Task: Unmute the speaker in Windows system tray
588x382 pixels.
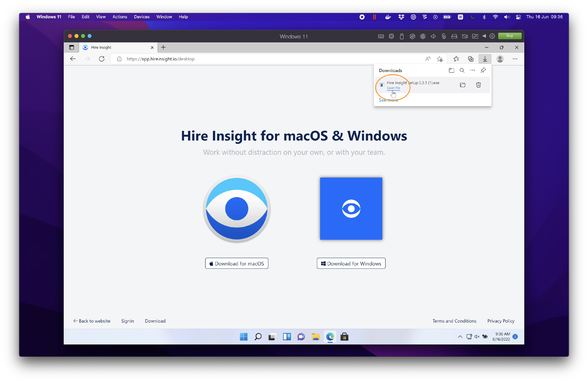Action: click(x=477, y=337)
